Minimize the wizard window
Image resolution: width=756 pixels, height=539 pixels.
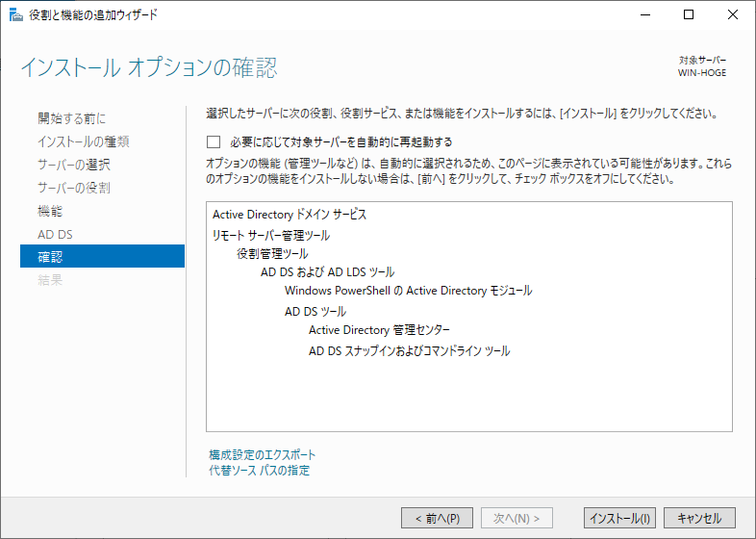(x=645, y=15)
